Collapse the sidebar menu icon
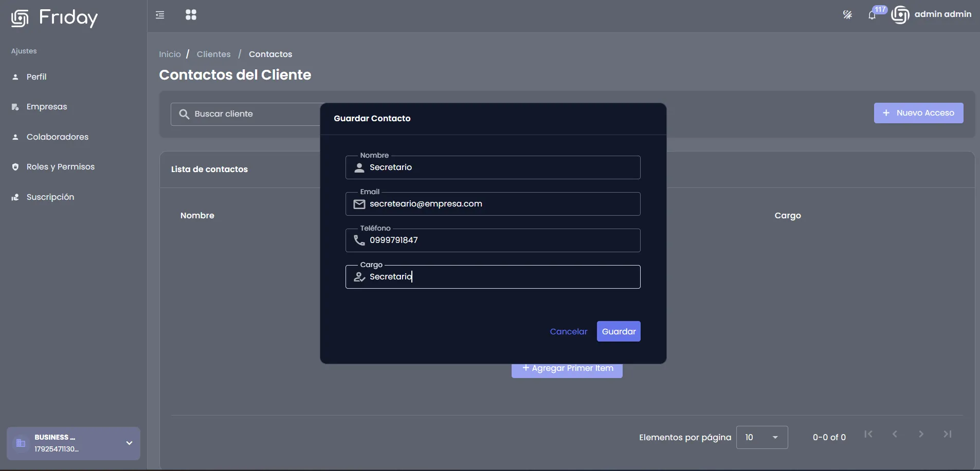 pyautogui.click(x=160, y=15)
